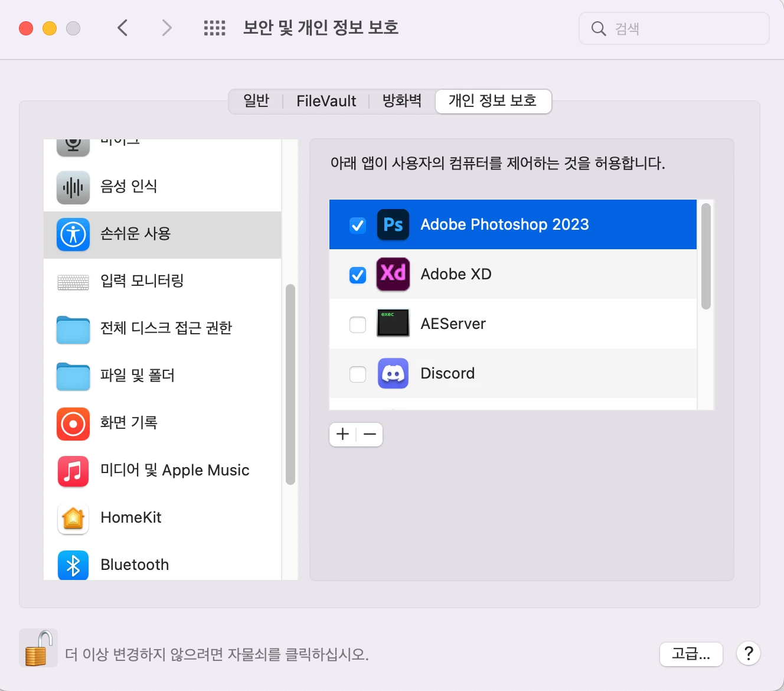Click the HomeKit house icon
This screenshot has height=691, width=784.
tap(73, 519)
